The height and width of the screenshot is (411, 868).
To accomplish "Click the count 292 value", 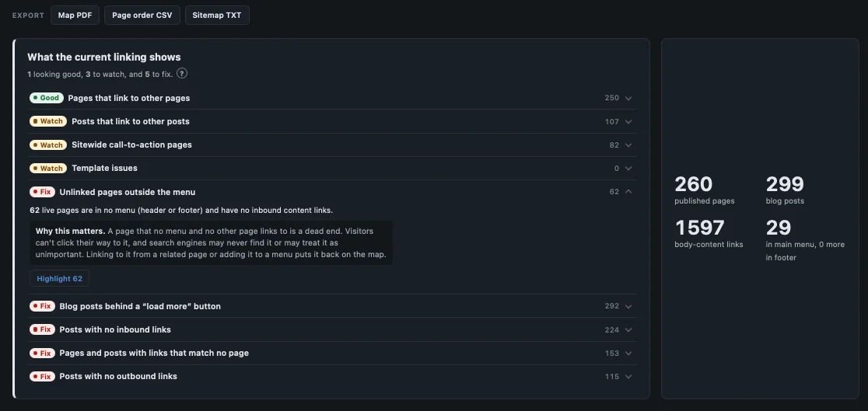I will pyautogui.click(x=611, y=306).
